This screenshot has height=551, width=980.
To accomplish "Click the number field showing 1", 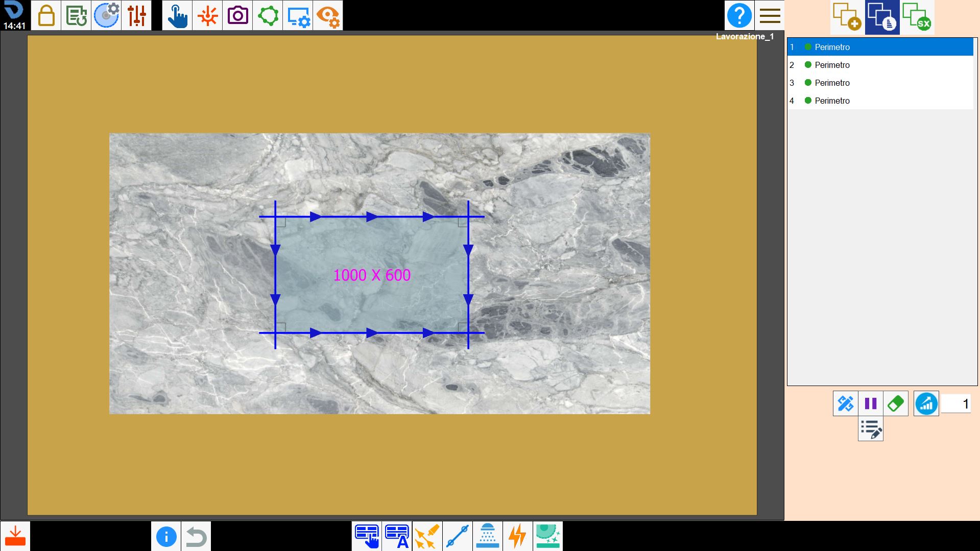I will click(x=956, y=404).
